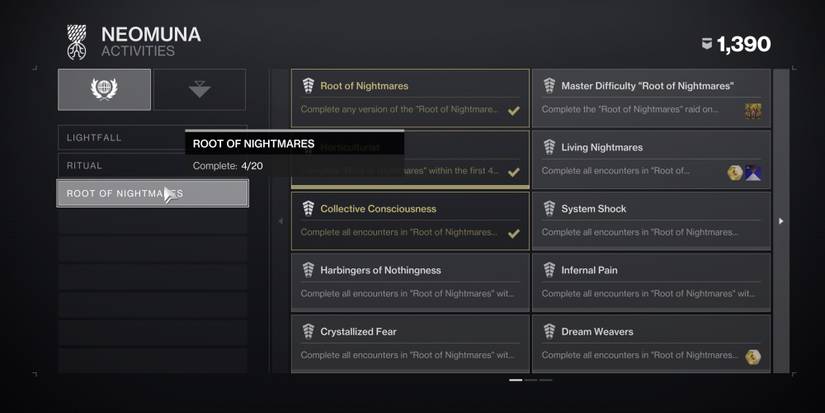Click the Living Nightmares gold reward icon
This screenshot has height=413, width=825.
pos(735,172)
